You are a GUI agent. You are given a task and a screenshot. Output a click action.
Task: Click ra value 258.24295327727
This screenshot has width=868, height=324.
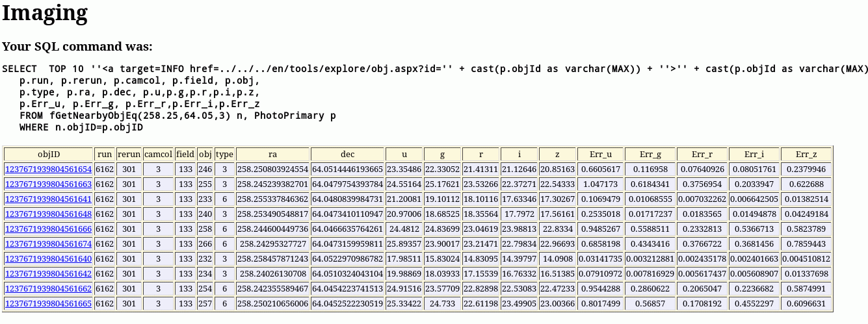(272, 243)
